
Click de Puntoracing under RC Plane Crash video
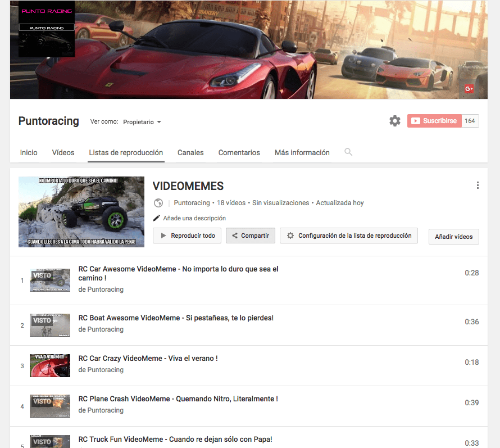click(x=101, y=410)
